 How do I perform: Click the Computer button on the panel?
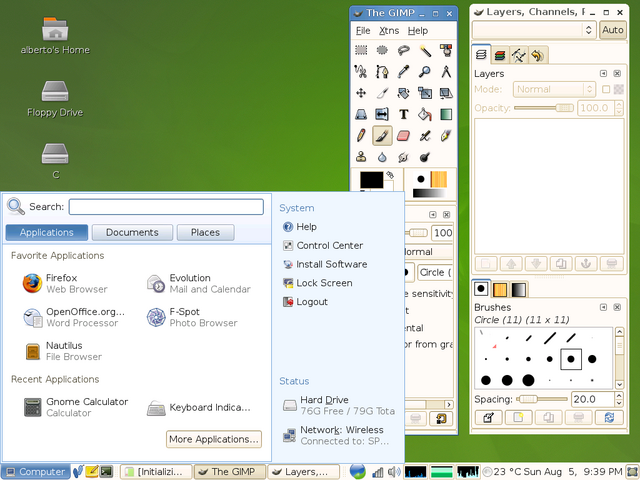36,472
